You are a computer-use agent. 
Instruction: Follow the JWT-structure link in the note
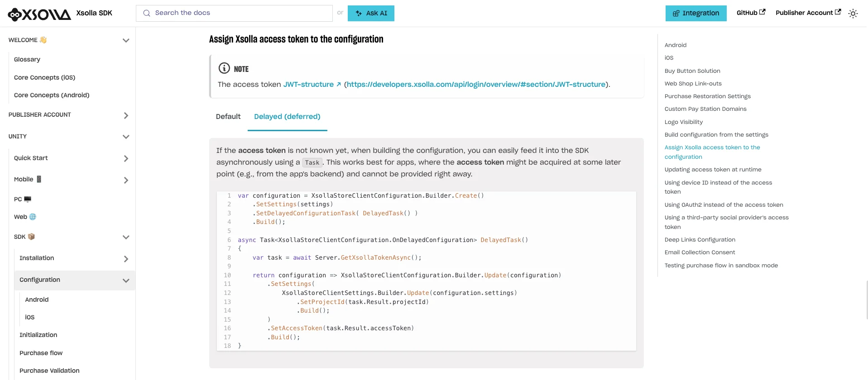coord(312,85)
